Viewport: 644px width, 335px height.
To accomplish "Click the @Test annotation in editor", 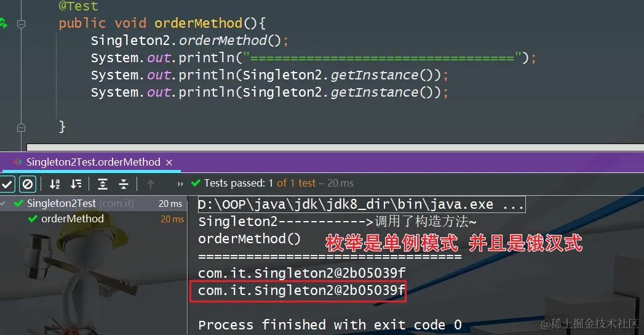I will 79,6.
